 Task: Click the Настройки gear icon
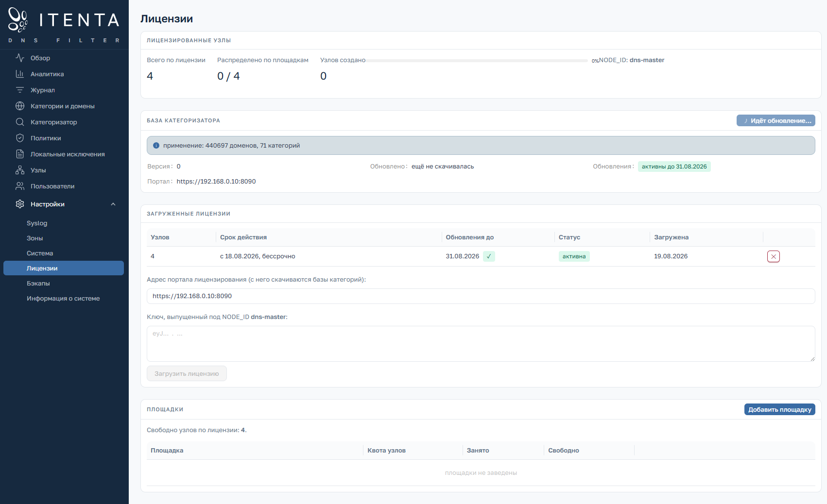pos(20,204)
